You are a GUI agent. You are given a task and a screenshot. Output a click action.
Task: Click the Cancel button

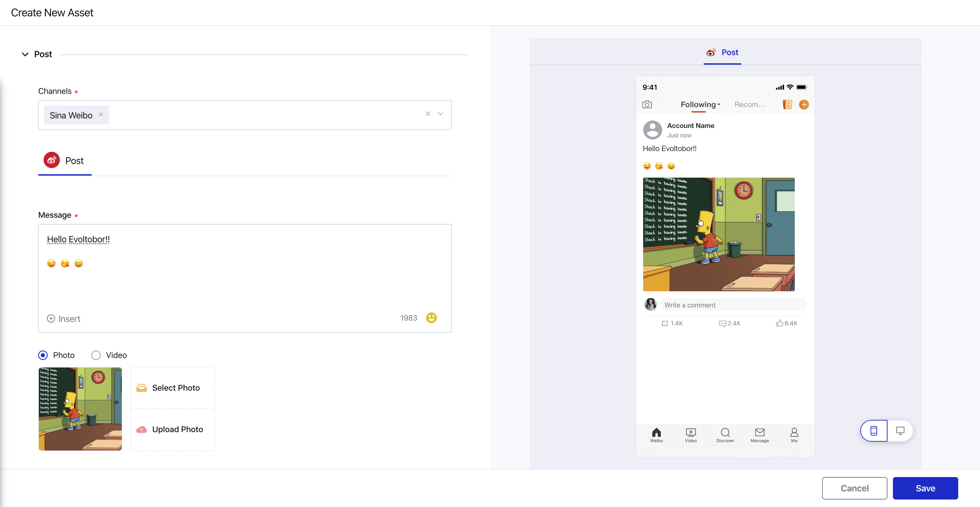click(854, 488)
